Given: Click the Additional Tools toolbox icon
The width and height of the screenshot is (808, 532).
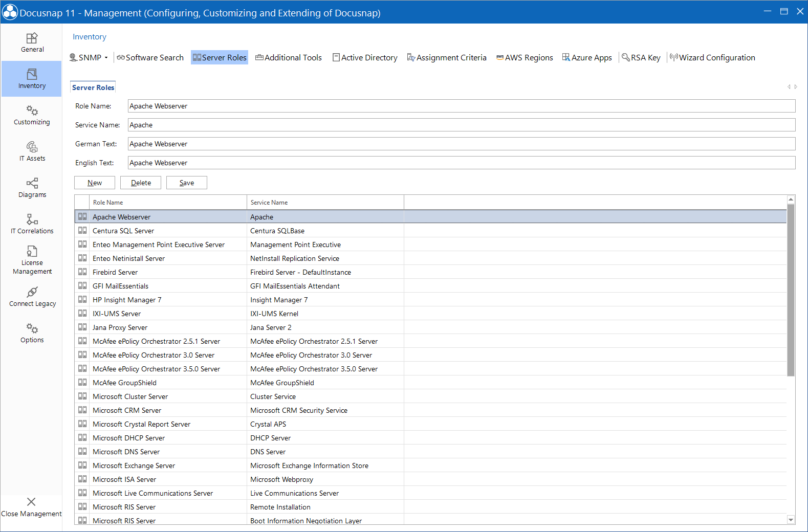Looking at the screenshot, I should 259,57.
